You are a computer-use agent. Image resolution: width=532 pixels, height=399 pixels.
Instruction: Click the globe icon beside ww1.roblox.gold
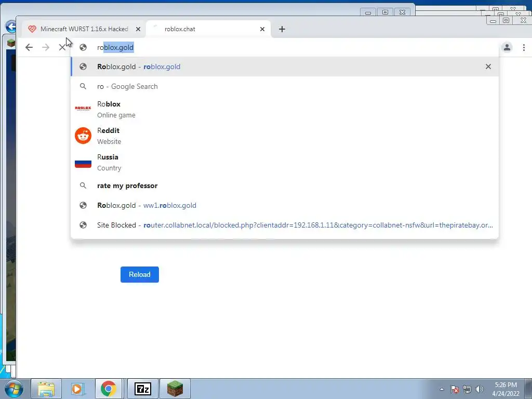(x=83, y=205)
